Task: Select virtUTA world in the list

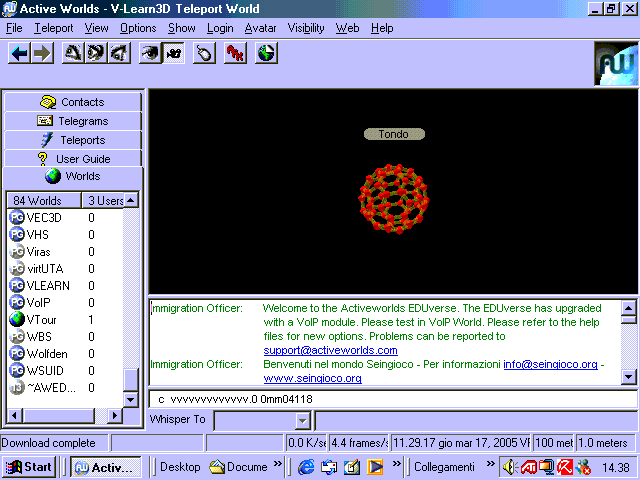Action: (x=65, y=269)
